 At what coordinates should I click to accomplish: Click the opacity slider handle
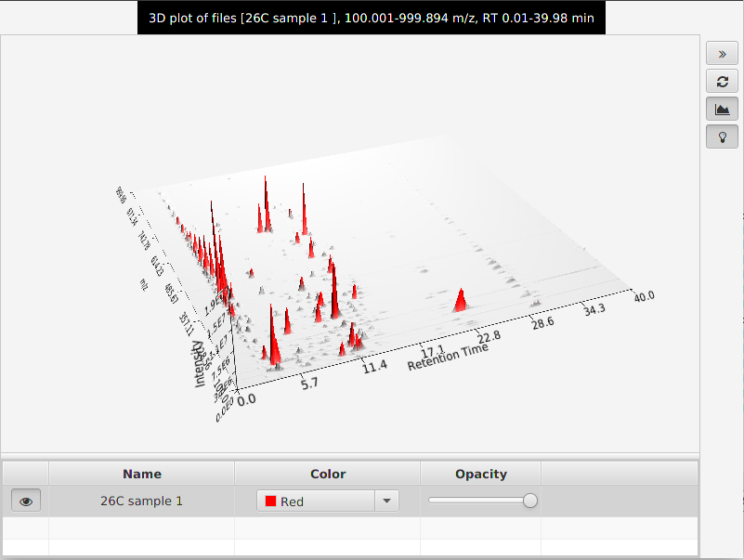click(x=530, y=501)
